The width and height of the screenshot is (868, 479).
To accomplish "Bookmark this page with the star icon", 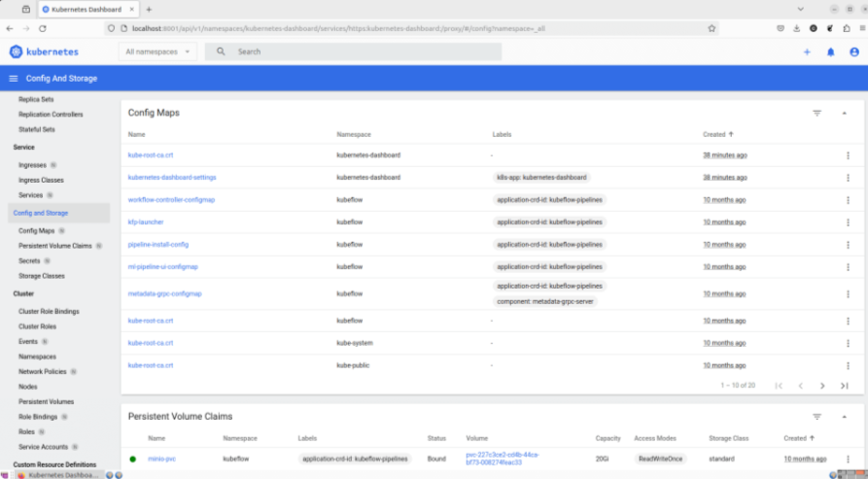I will tap(712, 28).
